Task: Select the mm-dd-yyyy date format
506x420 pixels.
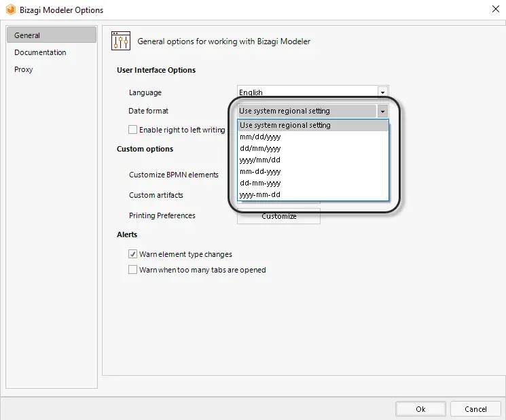Action: pyautogui.click(x=312, y=172)
